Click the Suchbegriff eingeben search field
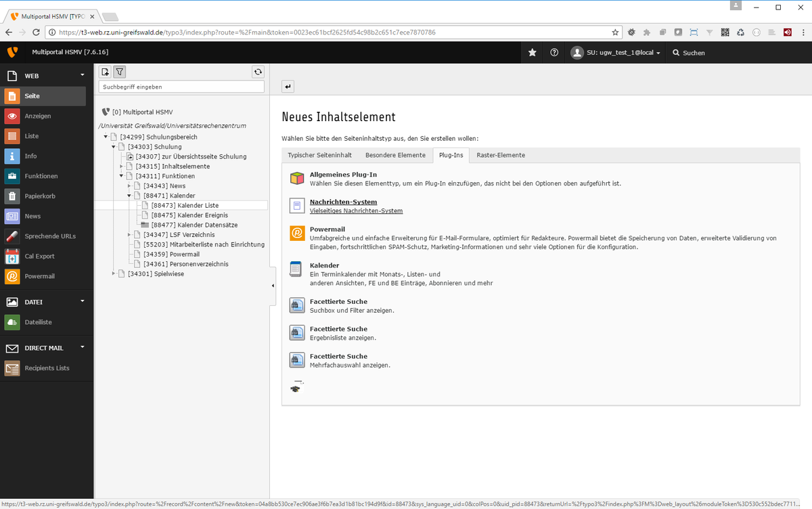The height and width of the screenshot is (509, 812). click(x=181, y=87)
